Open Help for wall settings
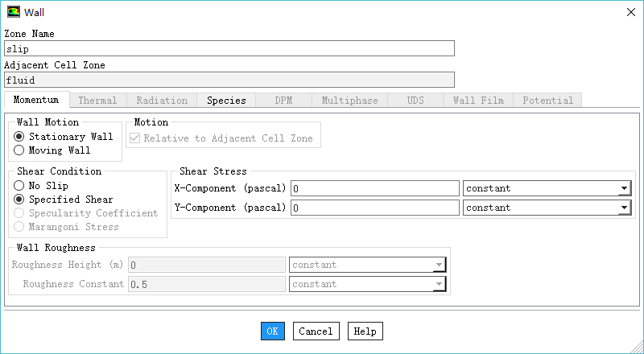 [365, 331]
